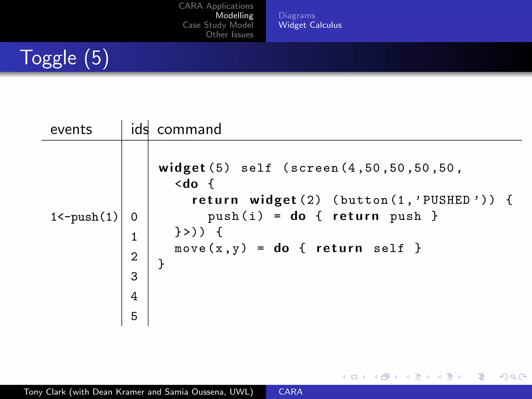Go to next subsection arrow

(x=428, y=377)
